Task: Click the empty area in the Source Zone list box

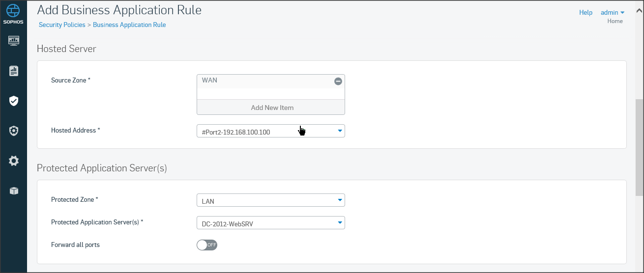Action: click(x=270, y=94)
